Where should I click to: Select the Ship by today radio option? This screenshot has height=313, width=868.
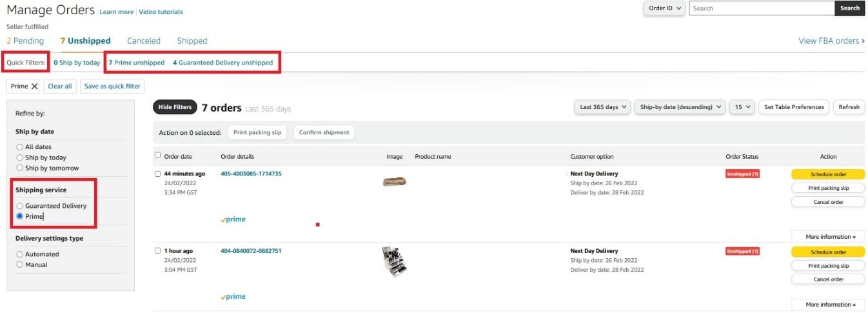point(20,157)
